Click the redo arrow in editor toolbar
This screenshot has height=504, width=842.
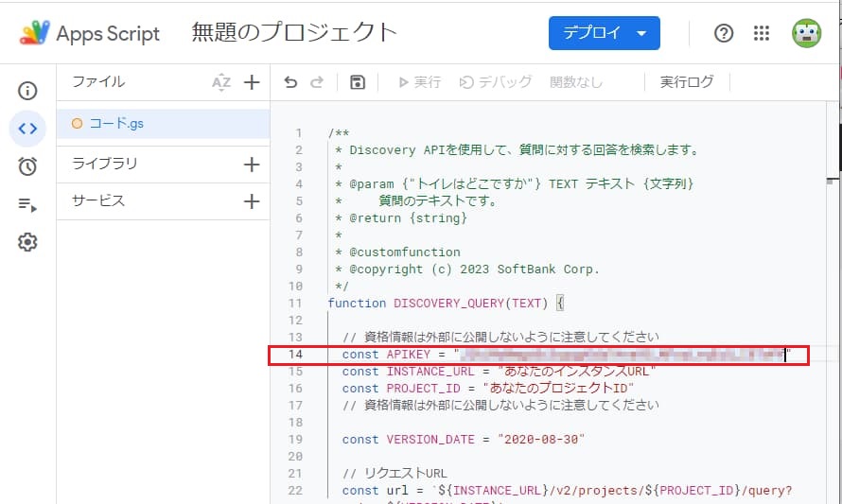pyautogui.click(x=317, y=82)
